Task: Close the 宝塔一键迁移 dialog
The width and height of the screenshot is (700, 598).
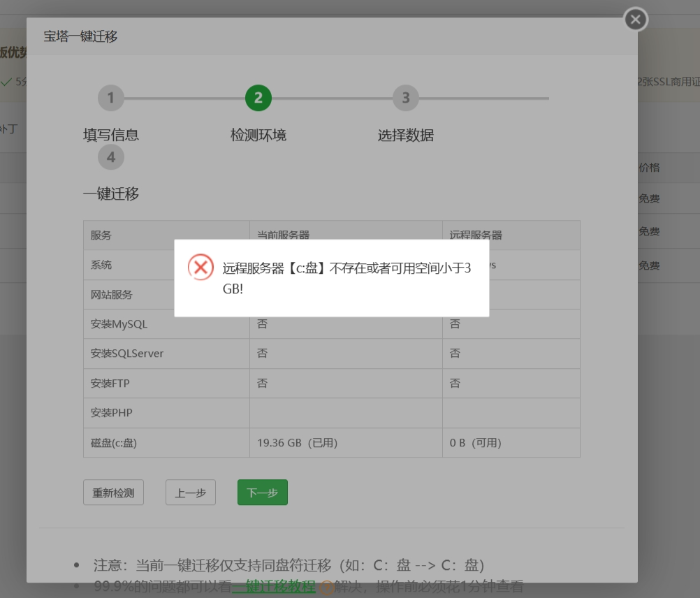Action: tap(635, 19)
